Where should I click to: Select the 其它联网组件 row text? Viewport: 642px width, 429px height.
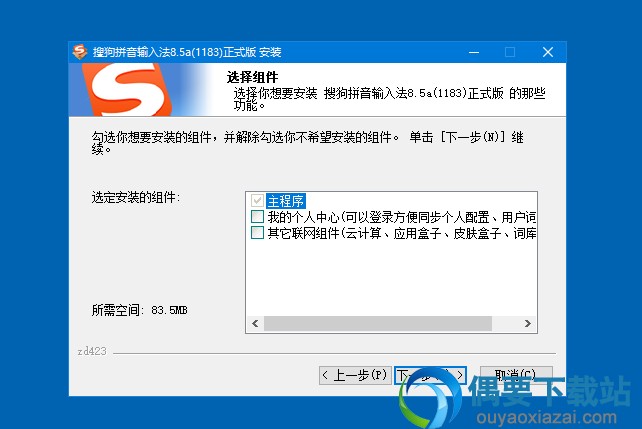point(401,233)
